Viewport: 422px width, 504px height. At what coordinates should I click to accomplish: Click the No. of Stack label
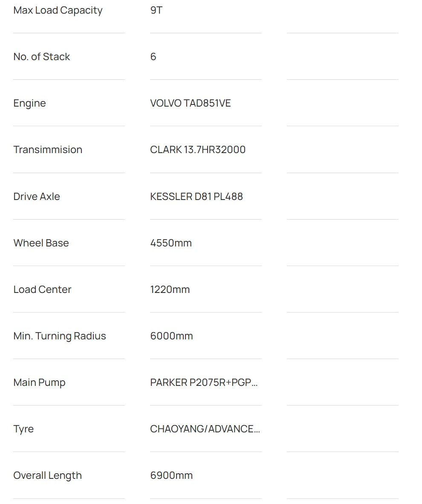(x=42, y=57)
